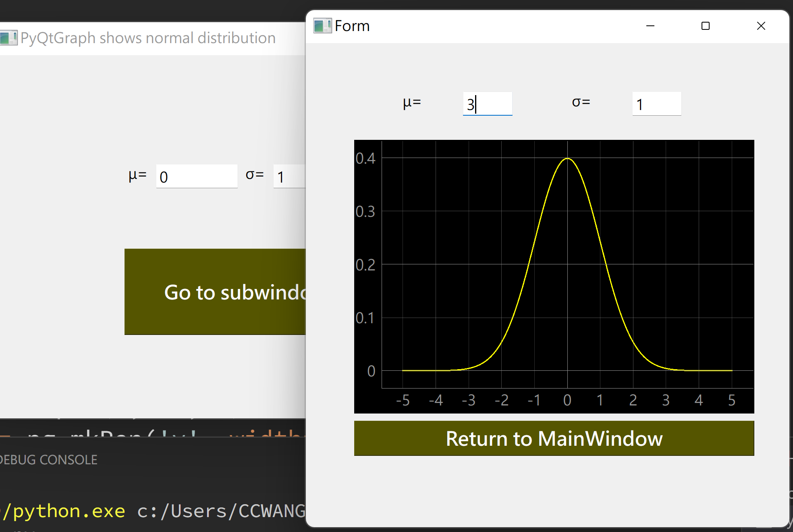Click the PyQtGraph shows normal distribution title bar
The image size is (793, 532).
(148, 38)
